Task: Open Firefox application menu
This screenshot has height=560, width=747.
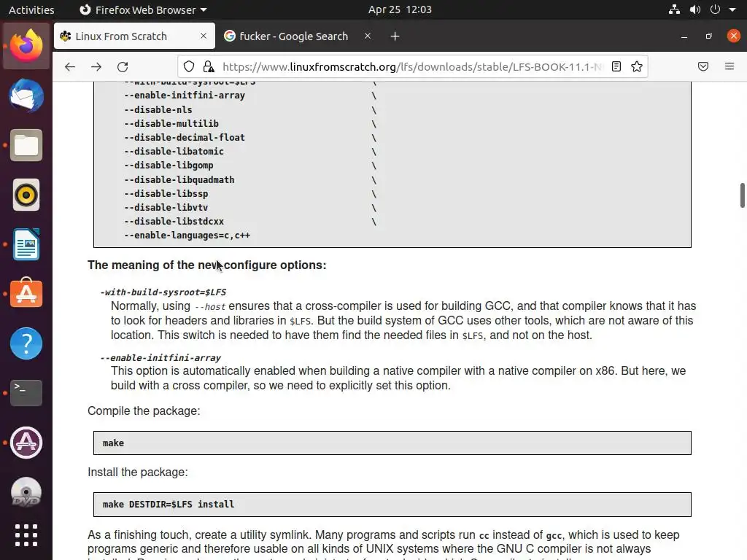Action: point(729,66)
